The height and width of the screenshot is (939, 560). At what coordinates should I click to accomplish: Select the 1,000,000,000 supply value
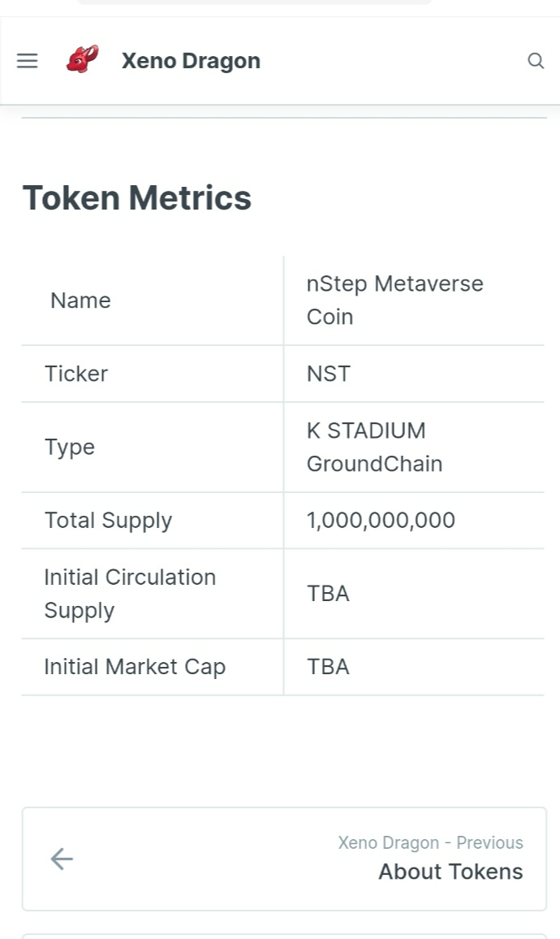(381, 521)
